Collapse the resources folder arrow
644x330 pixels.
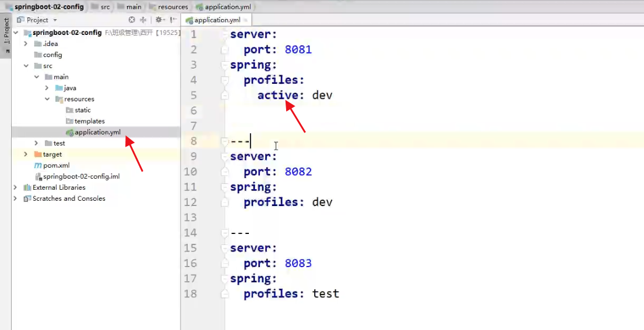coord(47,99)
